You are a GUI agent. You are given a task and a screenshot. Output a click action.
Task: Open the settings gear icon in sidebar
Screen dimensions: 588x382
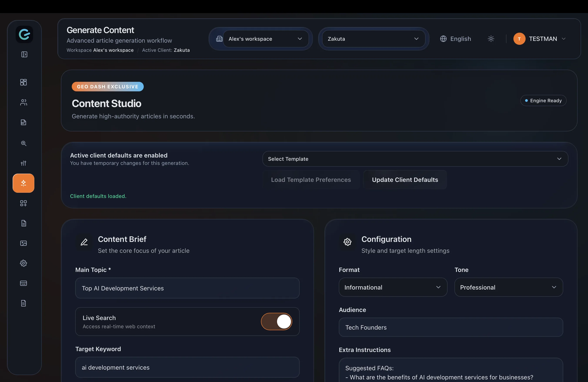23,263
